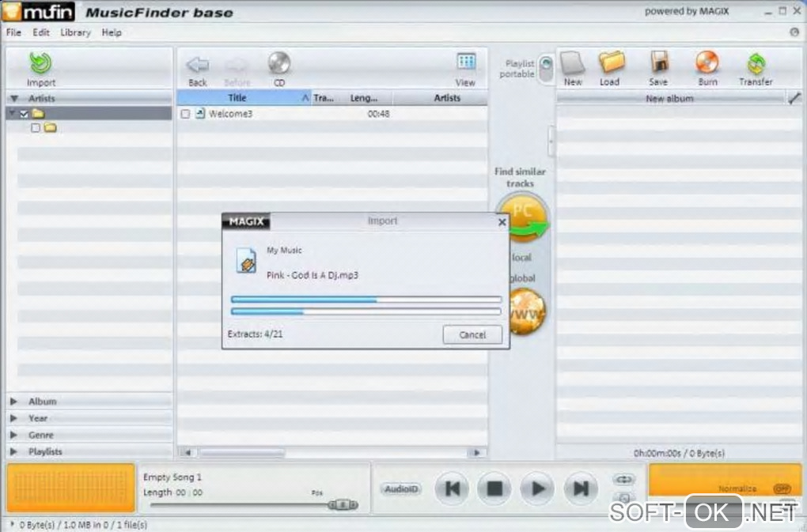
Task: Tick the Welcome3 track checkbox
Action: tap(185, 114)
